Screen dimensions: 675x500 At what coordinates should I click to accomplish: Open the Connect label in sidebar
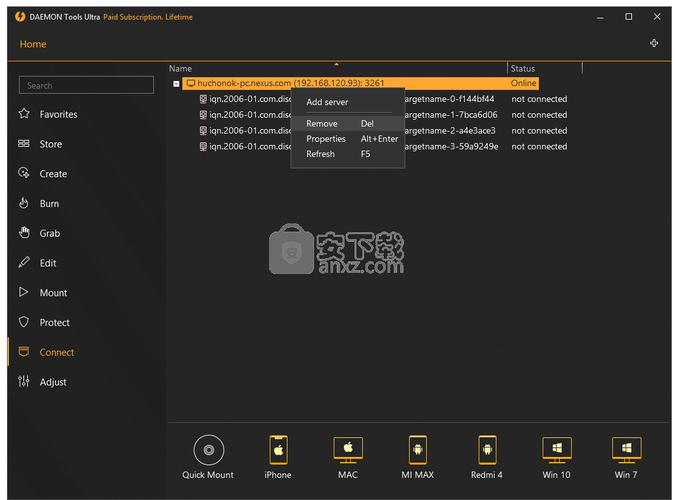(57, 352)
